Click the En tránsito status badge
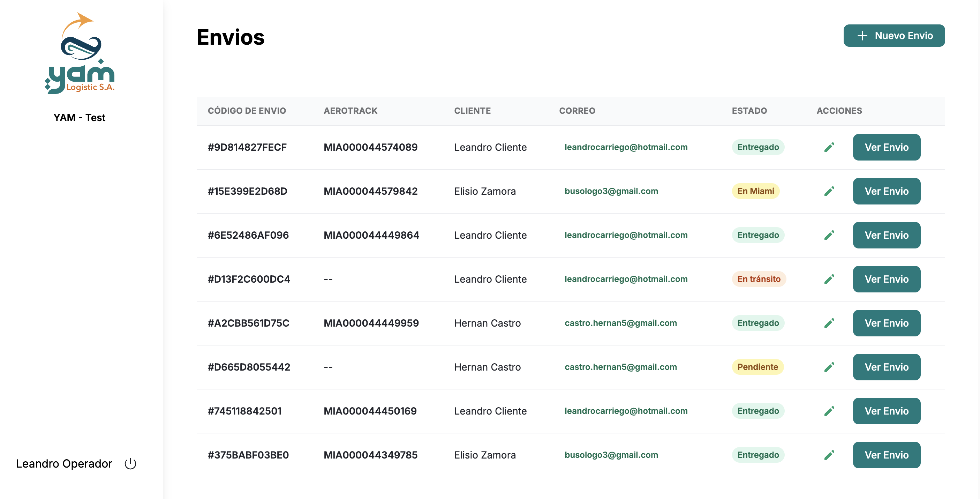The image size is (980, 499). [x=759, y=279]
